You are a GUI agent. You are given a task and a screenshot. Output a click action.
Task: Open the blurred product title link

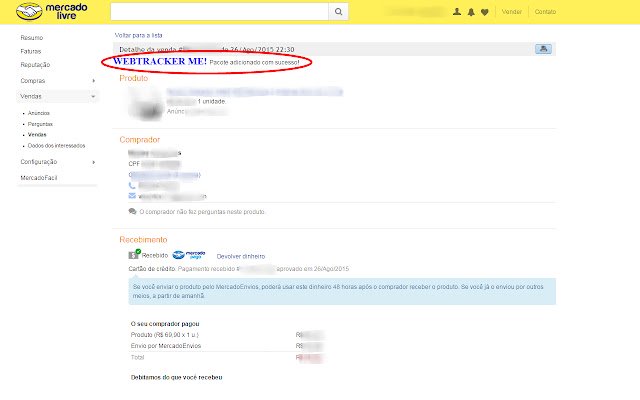coord(254,92)
